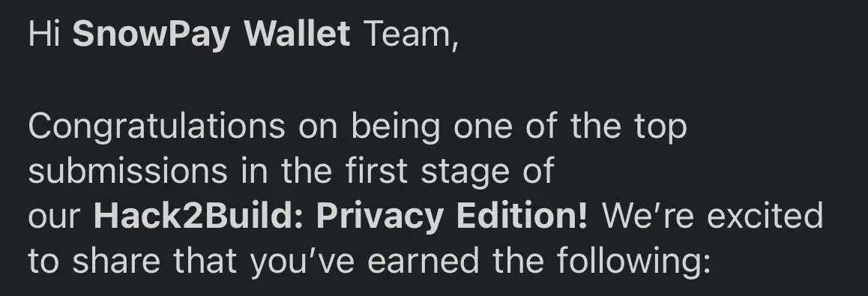Click the word "Team," in greeting
The width and height of the screenshot is (868, 296).
[412, 34]
